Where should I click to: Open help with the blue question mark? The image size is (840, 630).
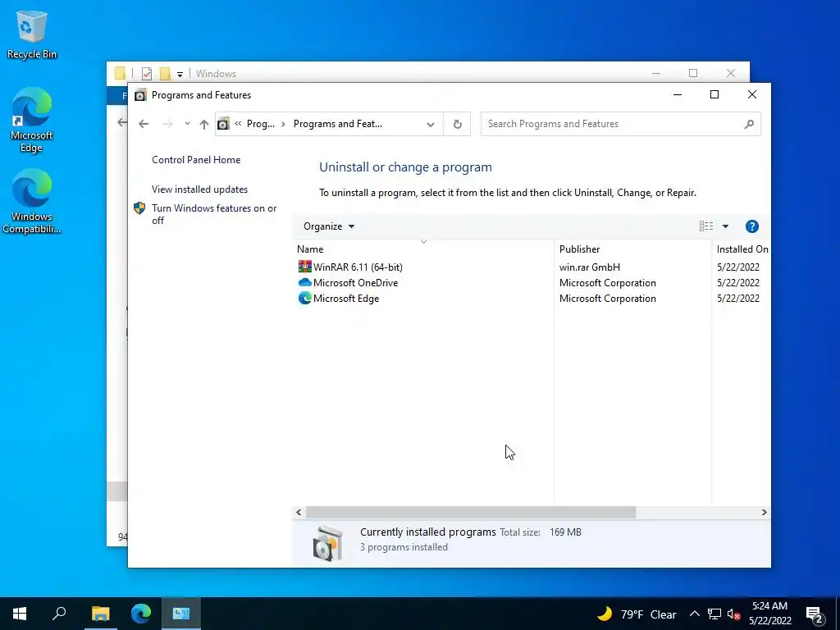[752, 226]
